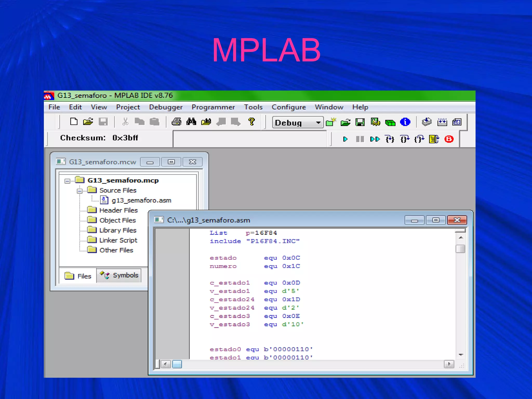Click the blue info icon
This screenshot has width=532, height=399.
405,122
